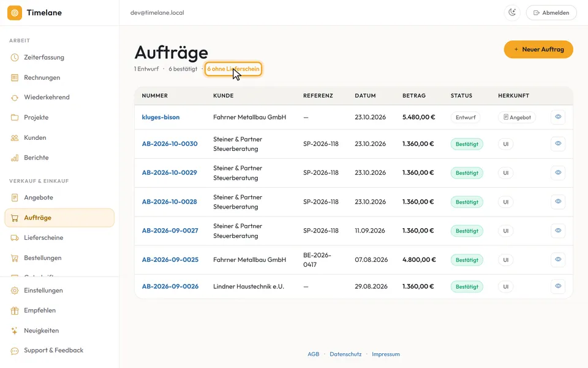Create a new order with Neuer Auftrag
The height and width of the screenshot is (368, 588).
[538, 49]
